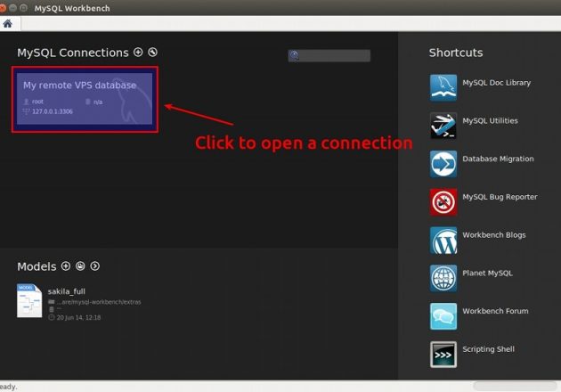Launch Database Migration icon
This screenshot has width=561, height=392.
point(443,164)
